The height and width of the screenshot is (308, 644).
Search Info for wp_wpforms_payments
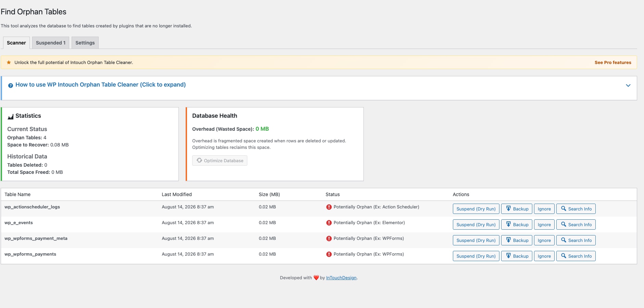tap(576, 256)
